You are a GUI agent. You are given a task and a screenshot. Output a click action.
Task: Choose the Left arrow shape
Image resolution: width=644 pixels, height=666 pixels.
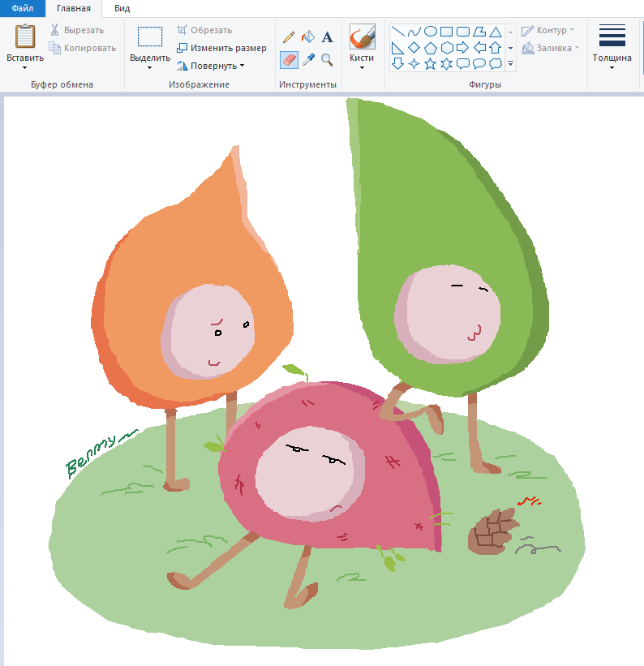(x=479, y=48)
